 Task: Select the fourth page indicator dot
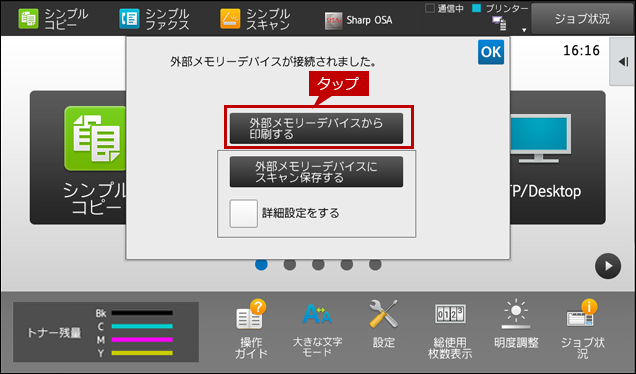[346, 264]
